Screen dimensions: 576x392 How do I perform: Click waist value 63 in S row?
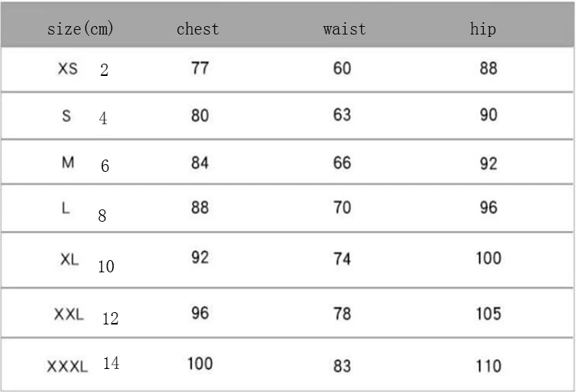pos(343,115)
